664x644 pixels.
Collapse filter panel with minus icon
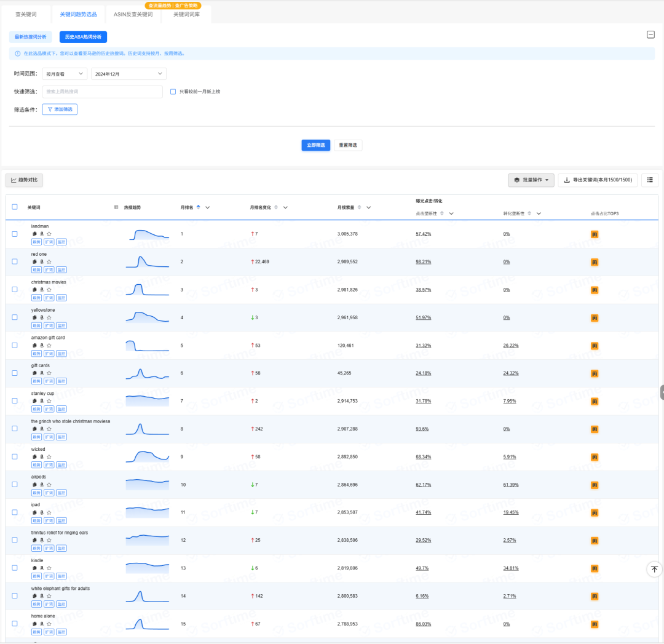pyautogui.click(x=650, y=34)
